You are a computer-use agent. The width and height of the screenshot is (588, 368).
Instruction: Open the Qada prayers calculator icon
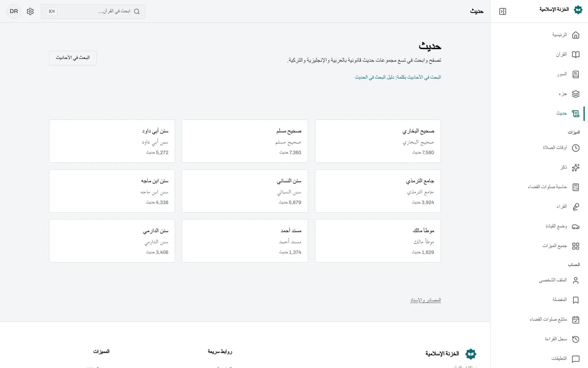click(576, 187)
